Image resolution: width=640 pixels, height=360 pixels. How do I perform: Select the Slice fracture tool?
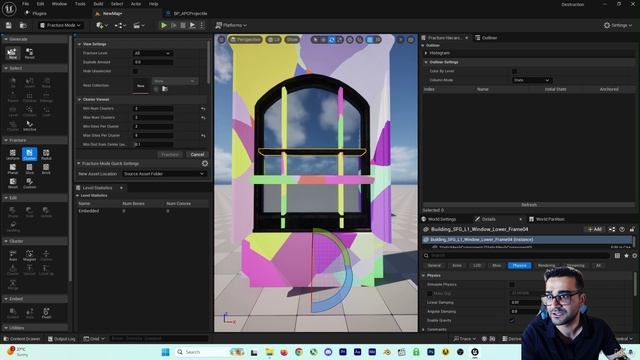click(29, 169)
